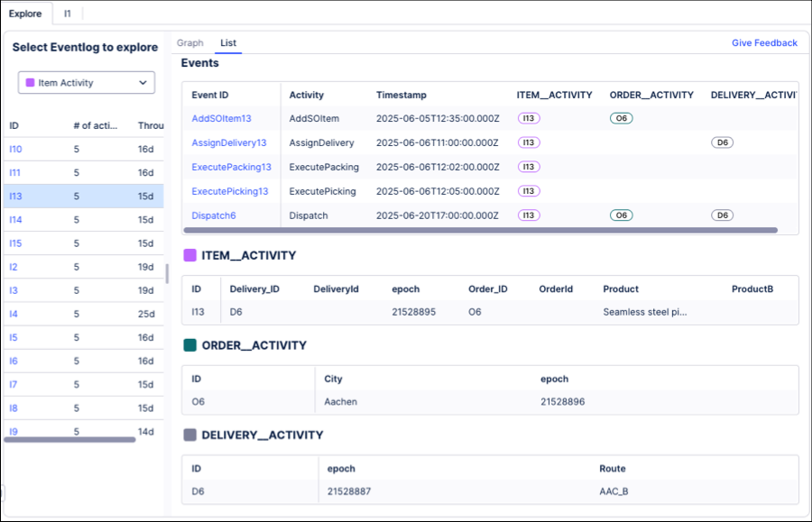This screenshot has height=522, width=812.
Task: Switch to the Graph tab
Action: (189, 42)
